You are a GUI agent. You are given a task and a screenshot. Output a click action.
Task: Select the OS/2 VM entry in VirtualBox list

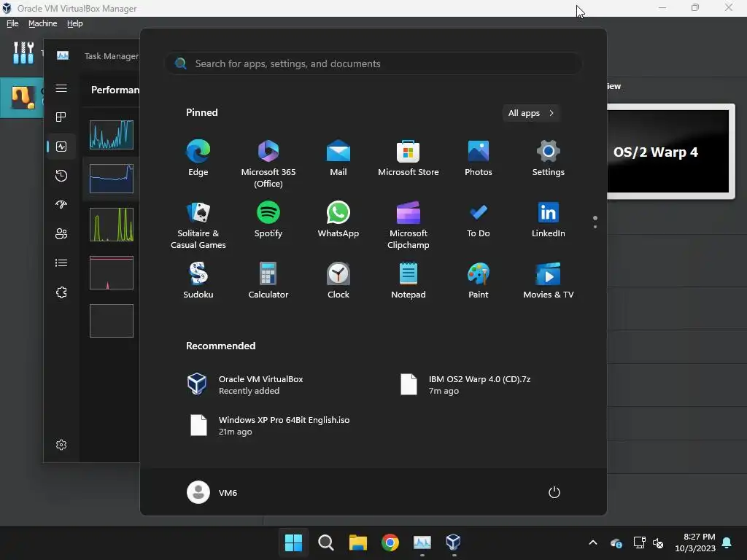(22, 98)
